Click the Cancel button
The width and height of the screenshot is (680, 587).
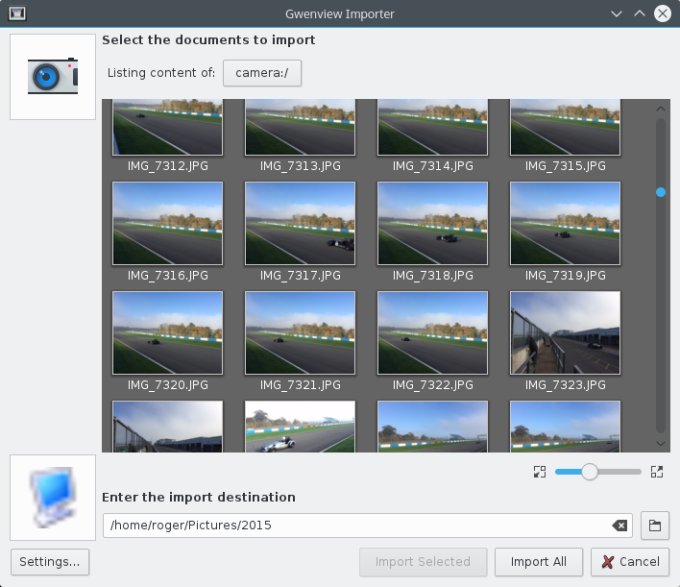click(x=630, y=562)
